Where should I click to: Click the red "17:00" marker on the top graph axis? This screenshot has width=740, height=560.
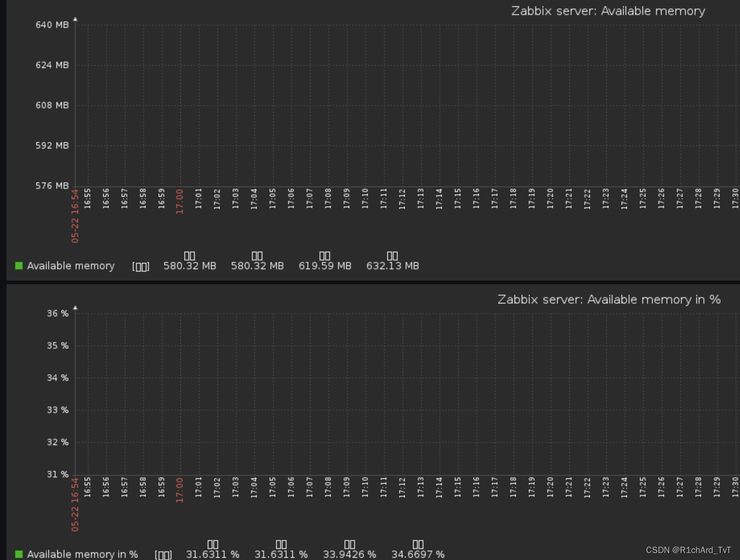tap(180, 200)
